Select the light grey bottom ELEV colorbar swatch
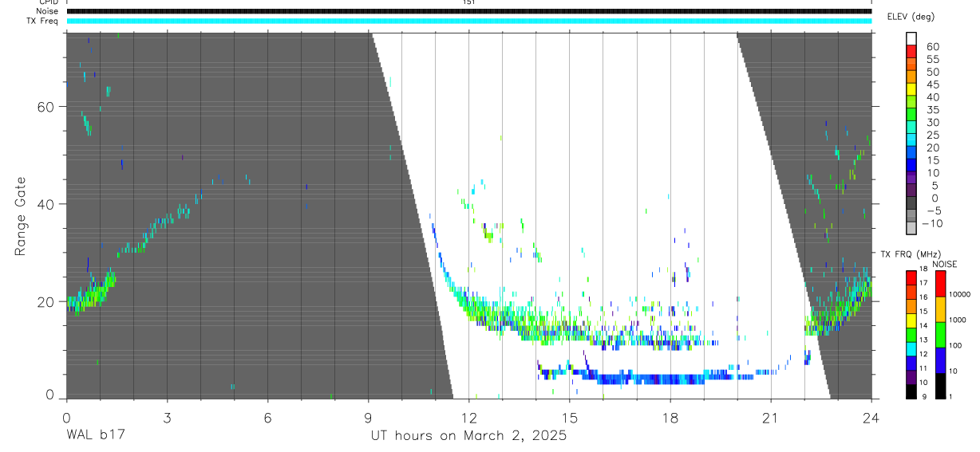The image size is (980, 452). [911, 227]
